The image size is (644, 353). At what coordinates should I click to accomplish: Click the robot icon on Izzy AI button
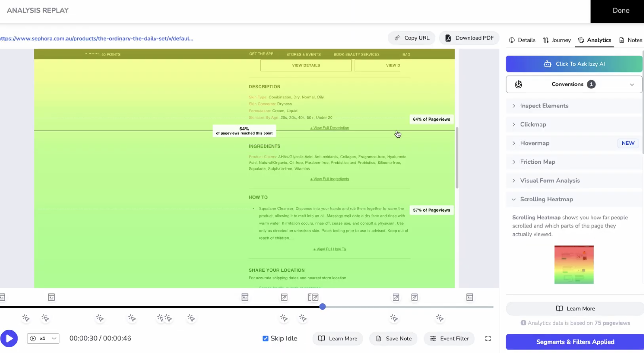tap(548, 64)
